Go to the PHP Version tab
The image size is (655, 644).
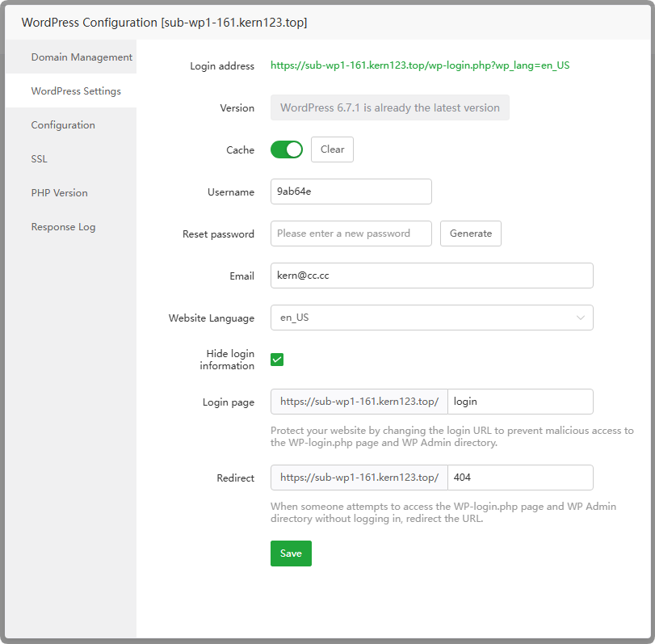[59, 193]
